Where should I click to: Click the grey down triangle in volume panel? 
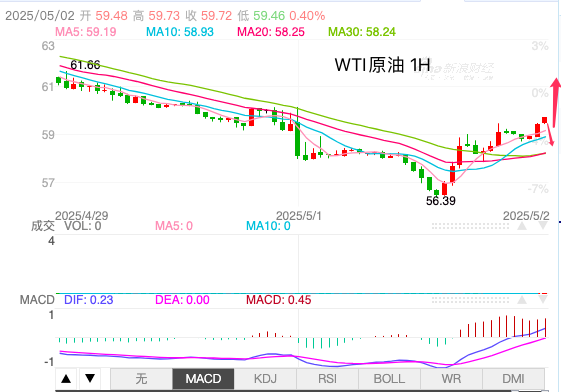[x=543, y=226]
